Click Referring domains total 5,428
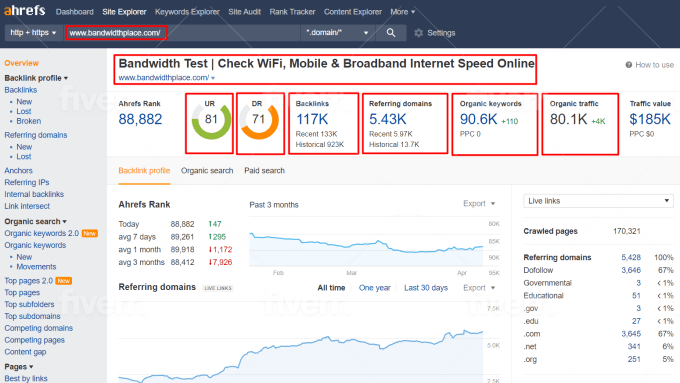Screen dimensions: 680x383 point(631,257)
